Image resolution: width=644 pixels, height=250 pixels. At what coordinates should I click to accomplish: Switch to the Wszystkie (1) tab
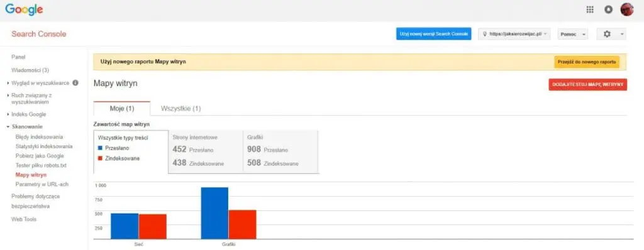[180, 109]
